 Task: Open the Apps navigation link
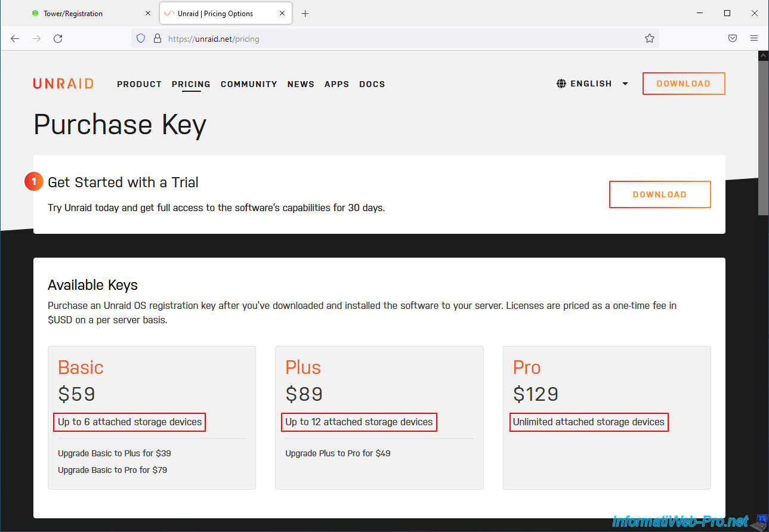tap(336, 85)
